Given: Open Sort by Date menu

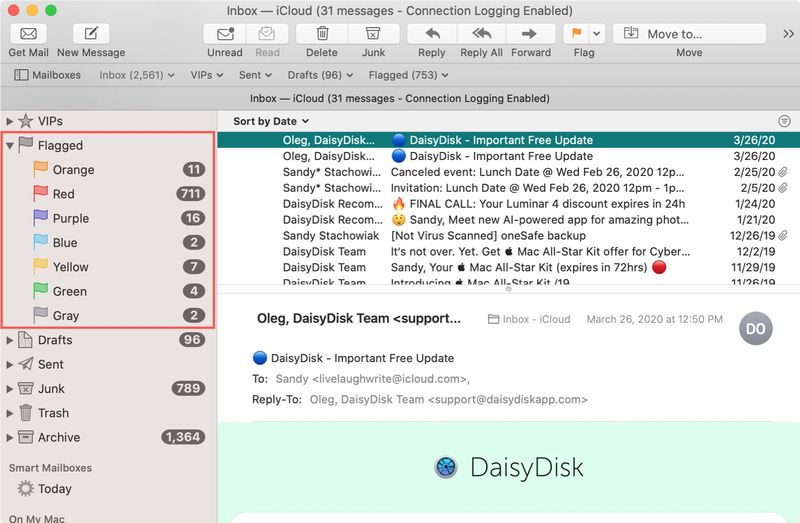Looking at the screenshot, I should (271, 121).
